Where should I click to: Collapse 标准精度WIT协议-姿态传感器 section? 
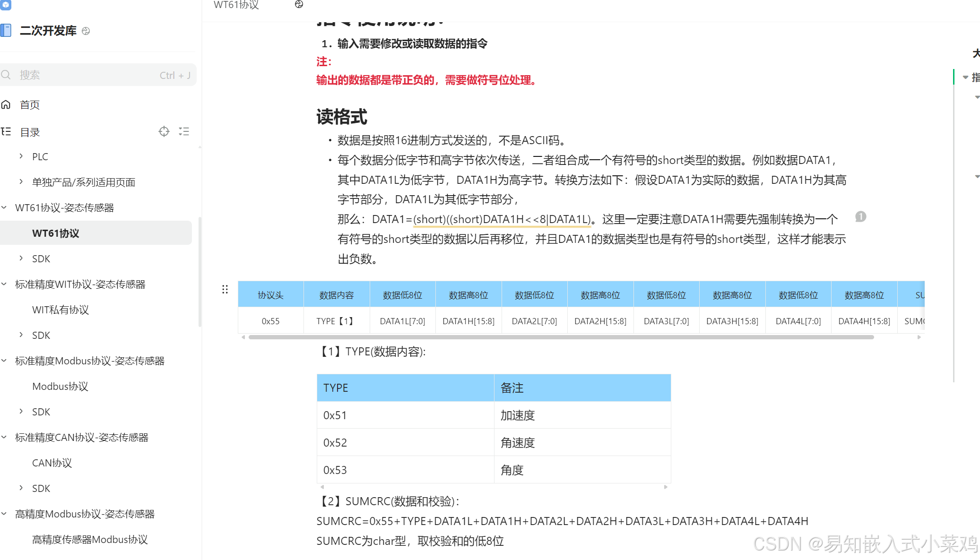coord(4,284)
